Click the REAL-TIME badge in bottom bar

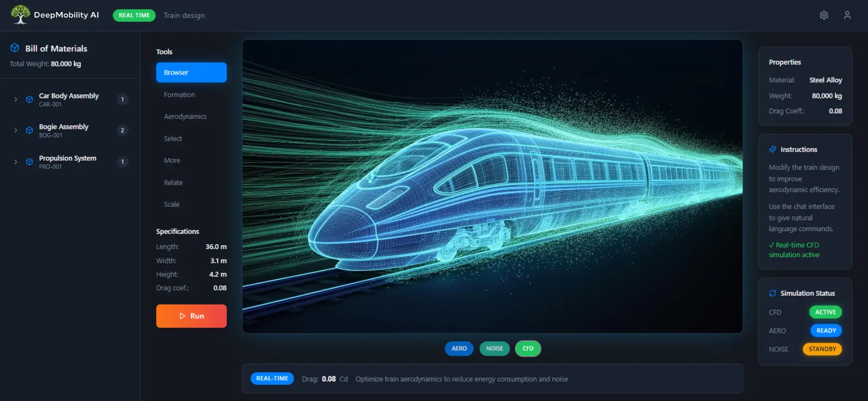(x=272, y=378)
